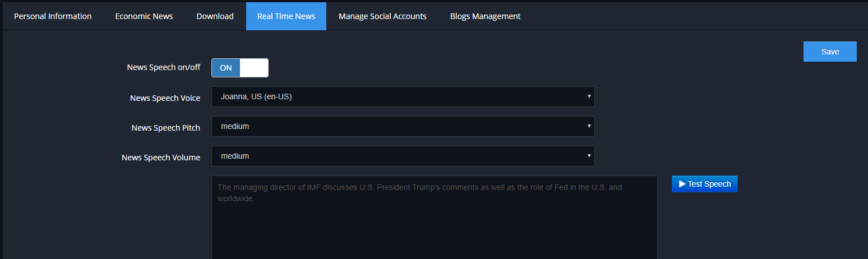Select the Real Time News tab
Viewport: 868px width, 259px height.
coord(286,16)
